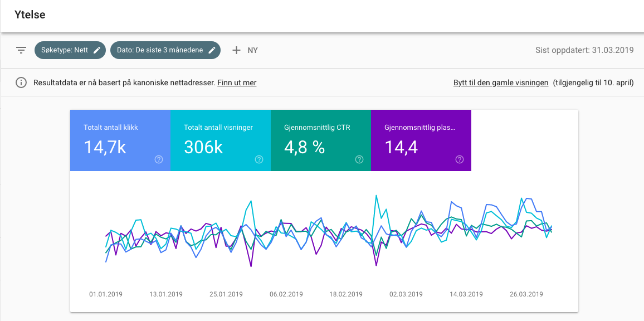Click the (tilgjengelig til 10. april) note

pyautogui.click(x=593, y=82)
